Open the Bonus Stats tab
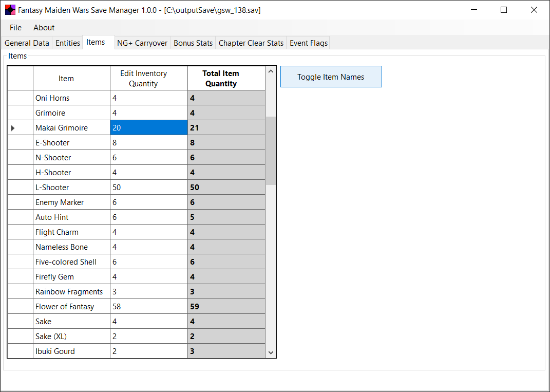The image size is (550, 392). pyautogui.click(x=193, y=43)
